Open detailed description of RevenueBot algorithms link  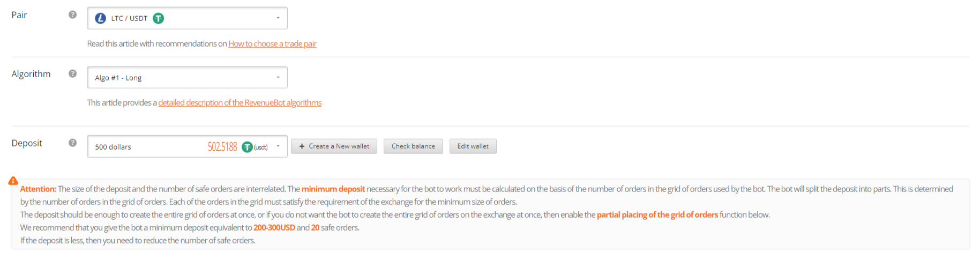pyautogui.click(x=240, y=102)
